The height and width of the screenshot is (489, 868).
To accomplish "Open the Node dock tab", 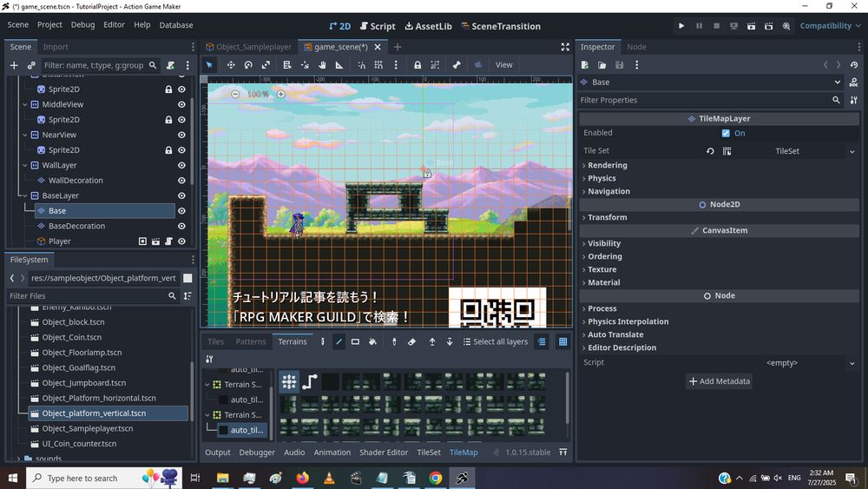I will (x=636, y=47).
